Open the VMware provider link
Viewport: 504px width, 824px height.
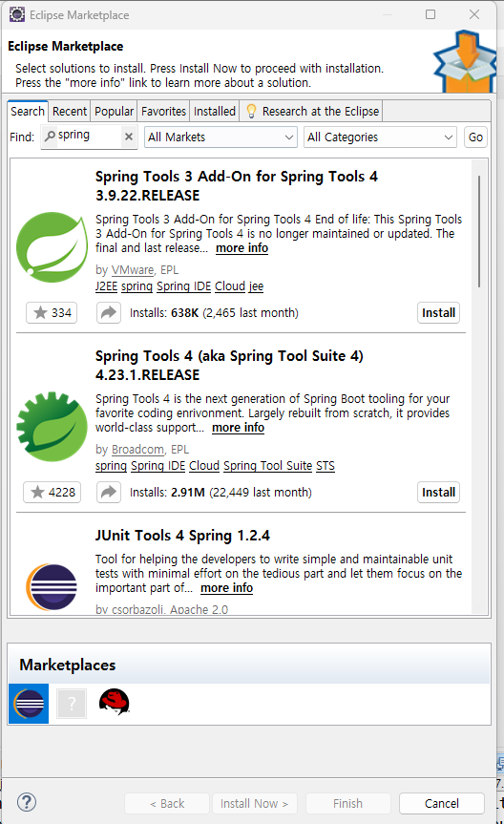[133, 270]
